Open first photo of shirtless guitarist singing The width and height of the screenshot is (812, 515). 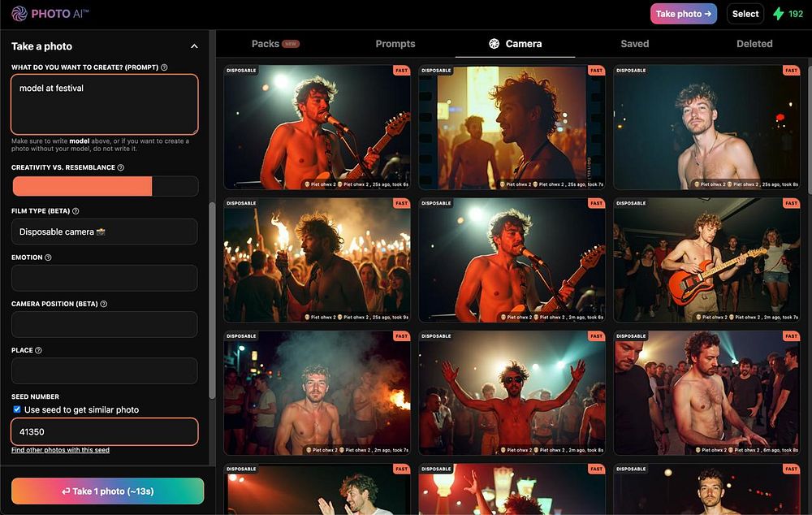point(317,128)
